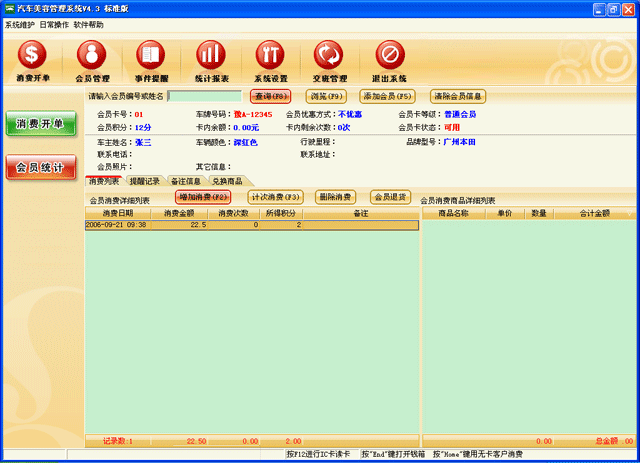640x463 pixels.
Task: Open the 软件帮助 menu
Action: (x=88, y=23)
